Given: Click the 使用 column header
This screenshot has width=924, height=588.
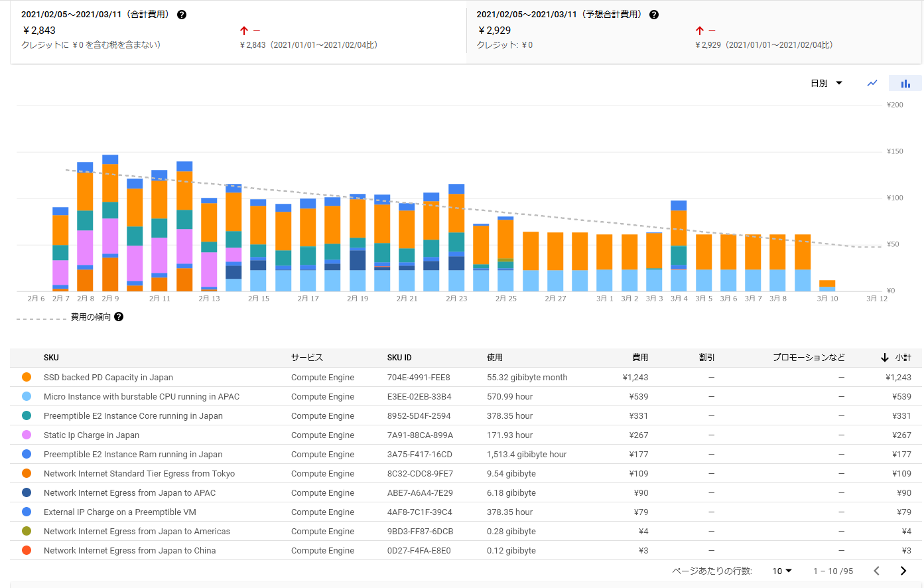Looking at the screenshot, I should tap(495, 358).
